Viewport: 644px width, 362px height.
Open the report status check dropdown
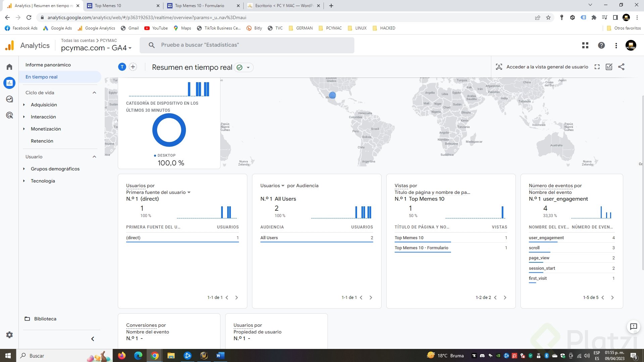(244, 67)
